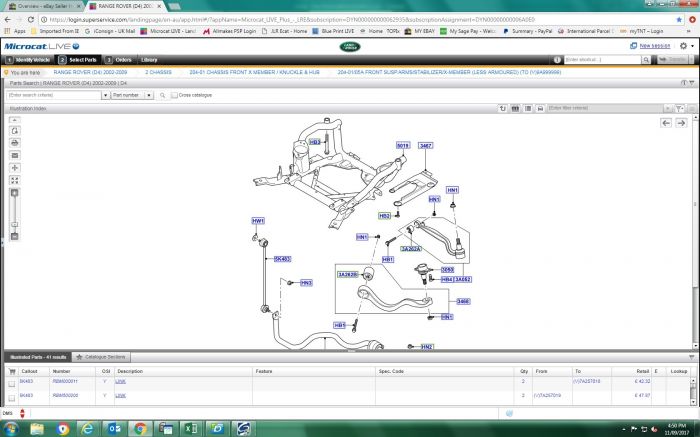Screen dimensions: 700x437
Task: Click the thumbnails view icon in index bar
Action: pyautogui.click(x=515, y=108)
